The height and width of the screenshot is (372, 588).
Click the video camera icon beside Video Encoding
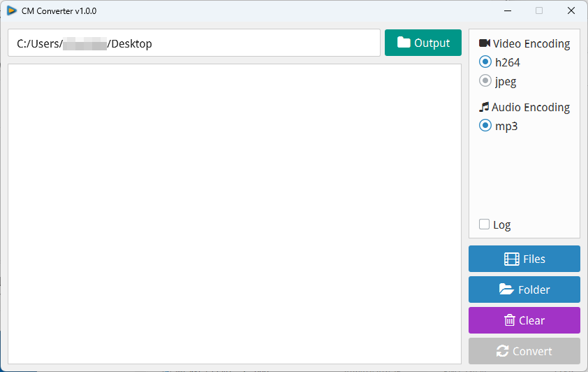coord(485,43)
